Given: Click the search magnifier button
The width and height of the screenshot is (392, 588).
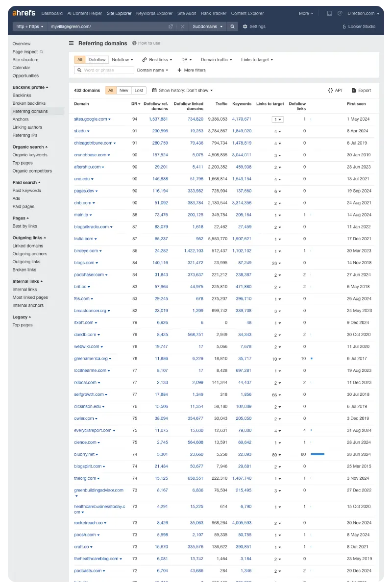Looking at the screenshot, I should pos(232,26).
